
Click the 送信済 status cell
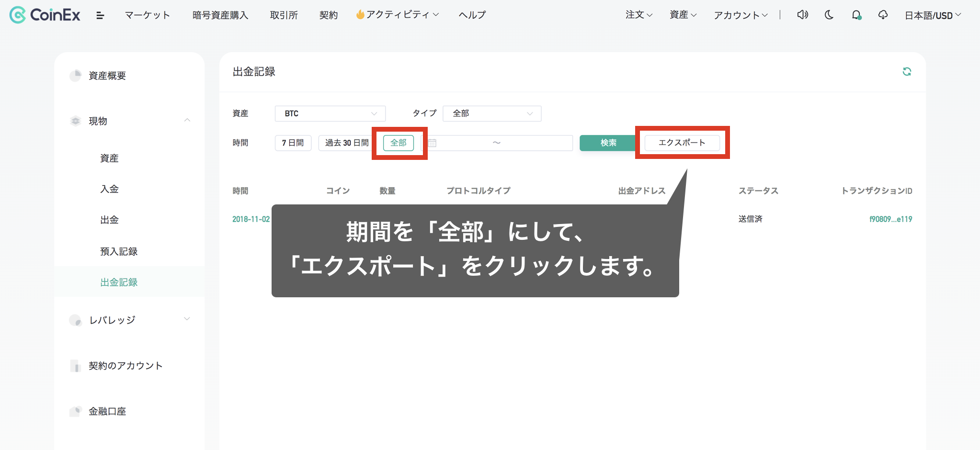pos(750,219)
